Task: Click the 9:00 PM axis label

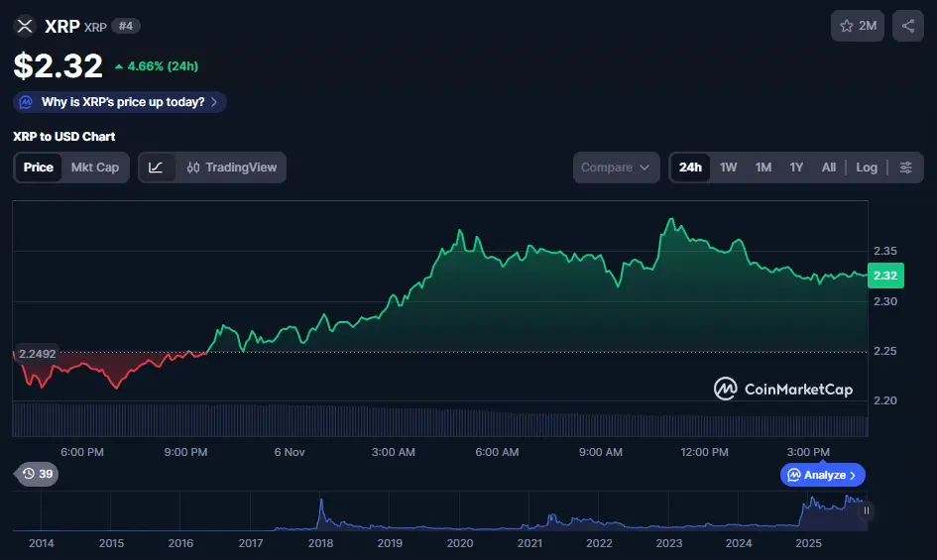Action: coord(185,452)
